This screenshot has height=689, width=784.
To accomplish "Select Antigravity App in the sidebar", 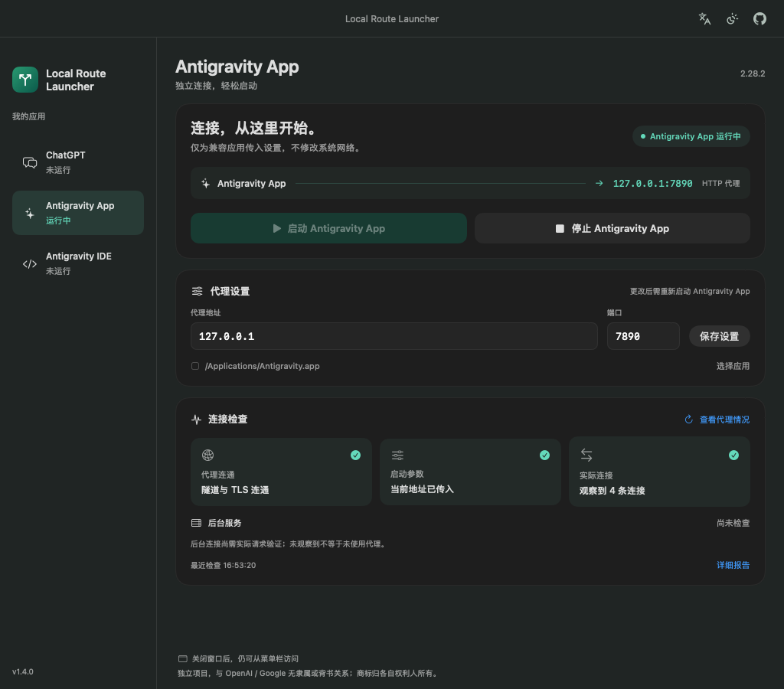I will pos(78,213).
